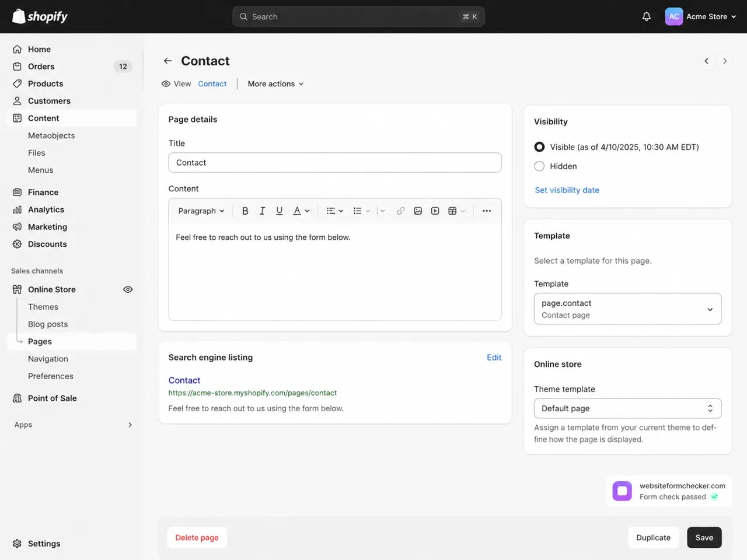Click the insert image icon
Image resolution: width=747 pixels, height=560 pixels.
(418, 211)
